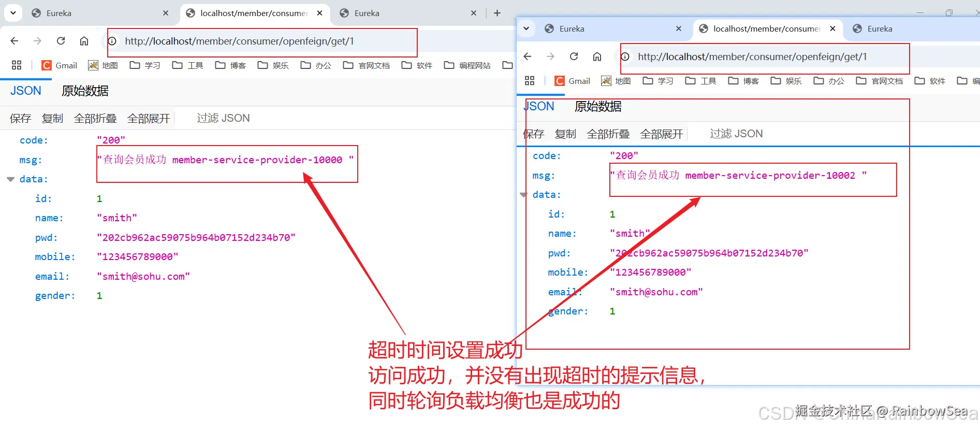This screenshot has height=430, width=980.
Task: Open 办公 bookmark folder in left window
Action: [316, 65]
